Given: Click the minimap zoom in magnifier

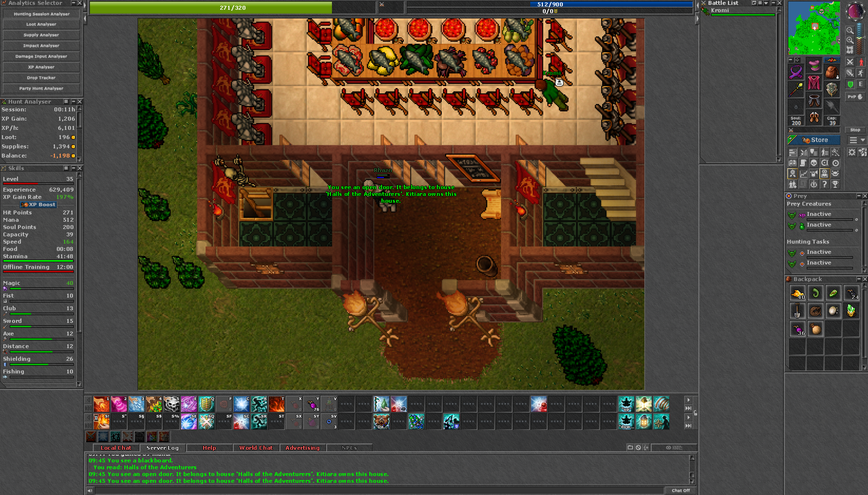Looking at the screenshot, I should point(850,40).
